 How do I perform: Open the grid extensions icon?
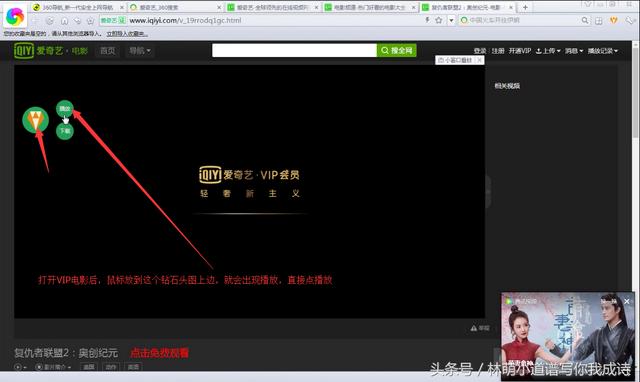(x=598, y=20)
